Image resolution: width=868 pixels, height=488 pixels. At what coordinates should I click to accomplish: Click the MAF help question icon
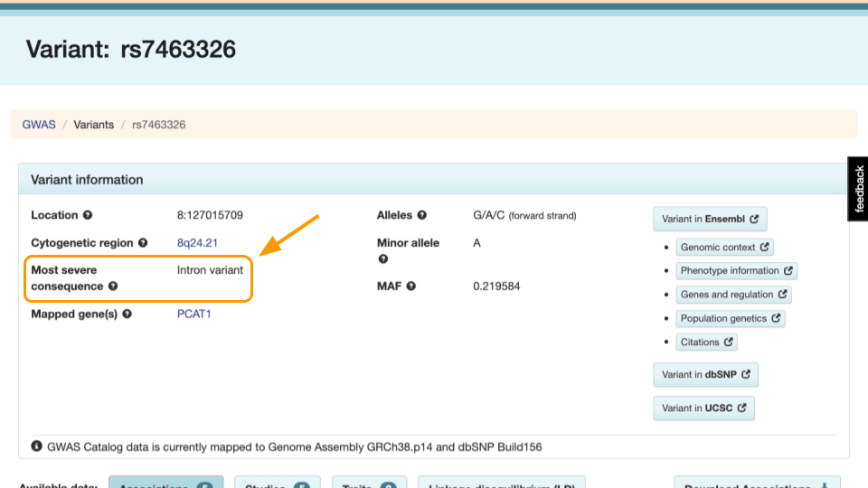[x=410, y=286]
